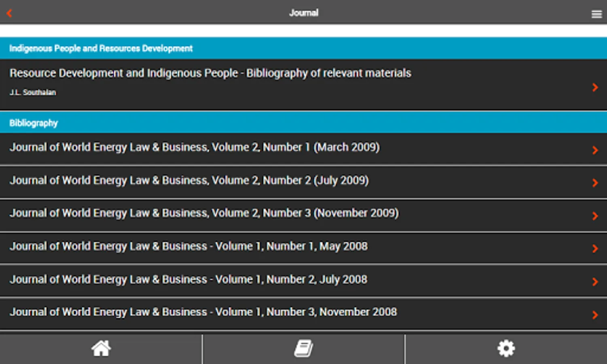Go to the Home tab icon
Viewport: 607px width, 364px height.
tap(101, 349)
